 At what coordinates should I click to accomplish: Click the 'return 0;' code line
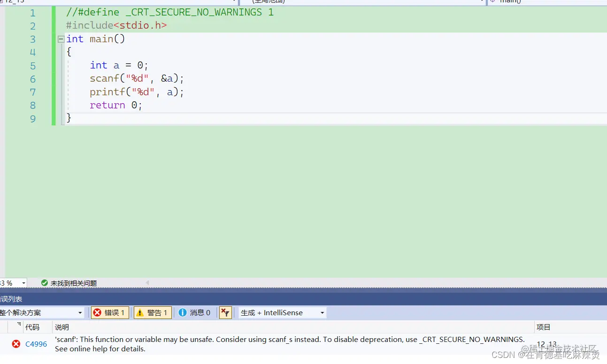[x=116, y=105]
